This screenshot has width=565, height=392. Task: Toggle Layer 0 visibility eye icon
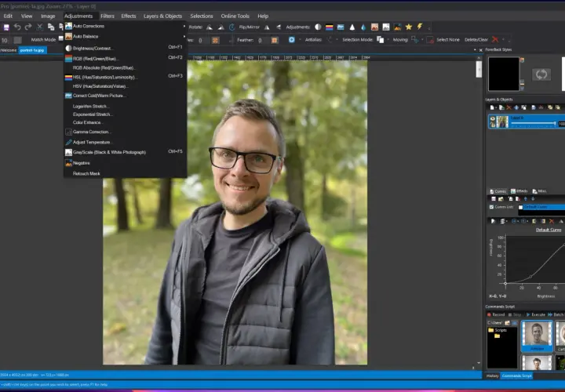tap(493, 120)
